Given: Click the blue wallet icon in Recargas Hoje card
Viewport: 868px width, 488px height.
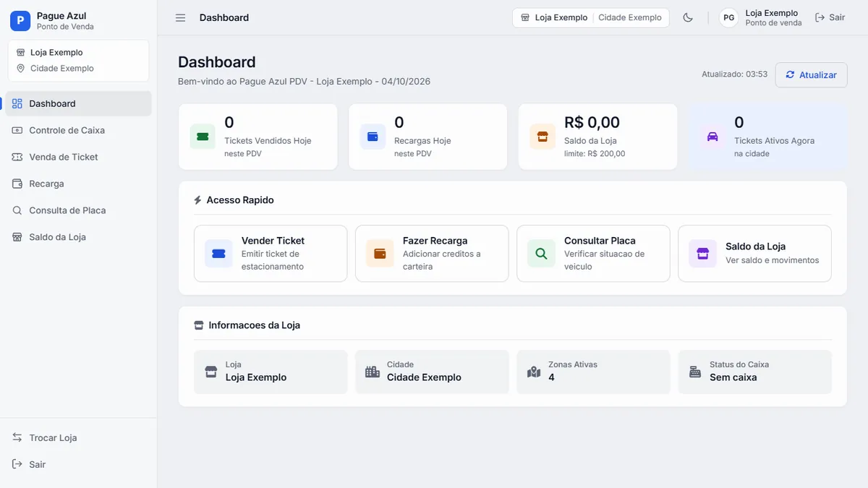Looking at the screenshot, I should (373, 137).
